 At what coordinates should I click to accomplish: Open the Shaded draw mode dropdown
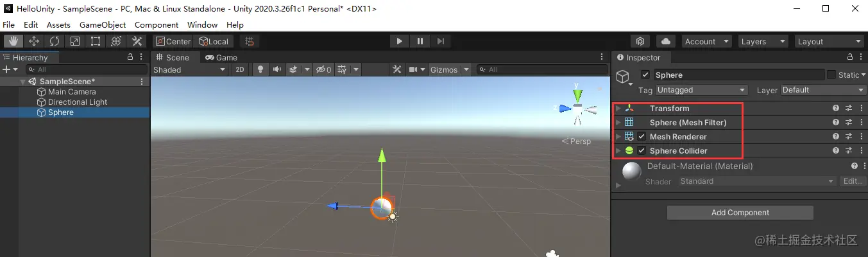pyautogui.click(x=189, y=69)
